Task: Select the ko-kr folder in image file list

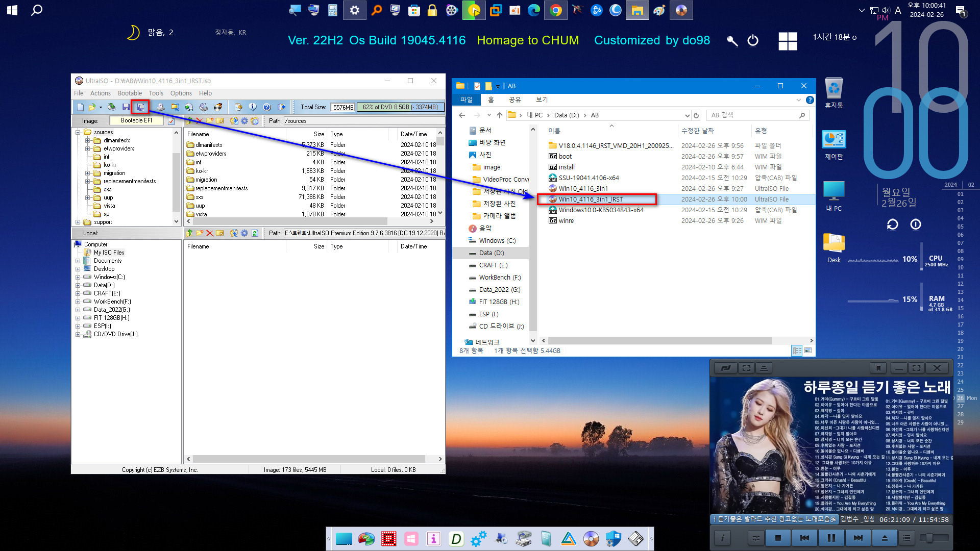Action: coord(202,171)
